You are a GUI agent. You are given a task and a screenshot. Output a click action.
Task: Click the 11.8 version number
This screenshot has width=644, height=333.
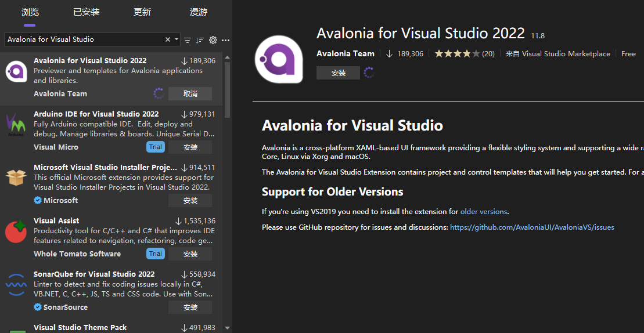538,36
